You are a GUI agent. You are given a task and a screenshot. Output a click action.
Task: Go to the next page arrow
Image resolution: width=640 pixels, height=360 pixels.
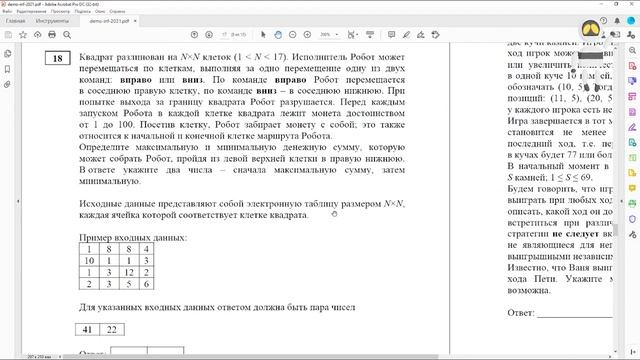tap(209, 35)
